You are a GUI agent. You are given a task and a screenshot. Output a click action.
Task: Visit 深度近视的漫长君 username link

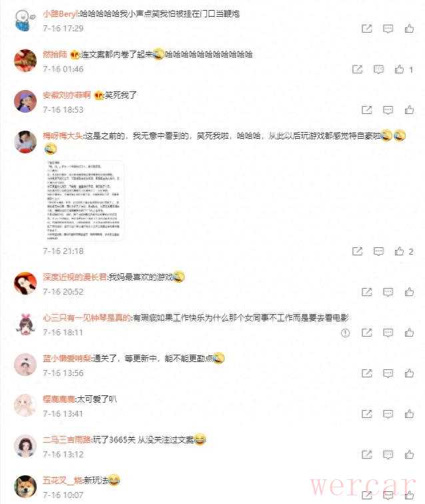pyautogui.click(x=75, y=277)
